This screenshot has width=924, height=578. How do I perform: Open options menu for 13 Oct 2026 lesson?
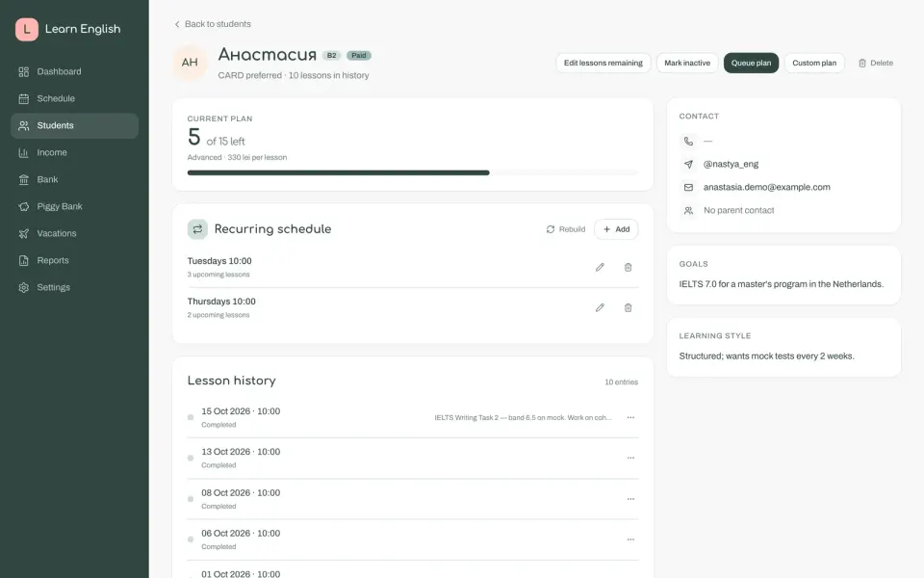pos(630,458)
